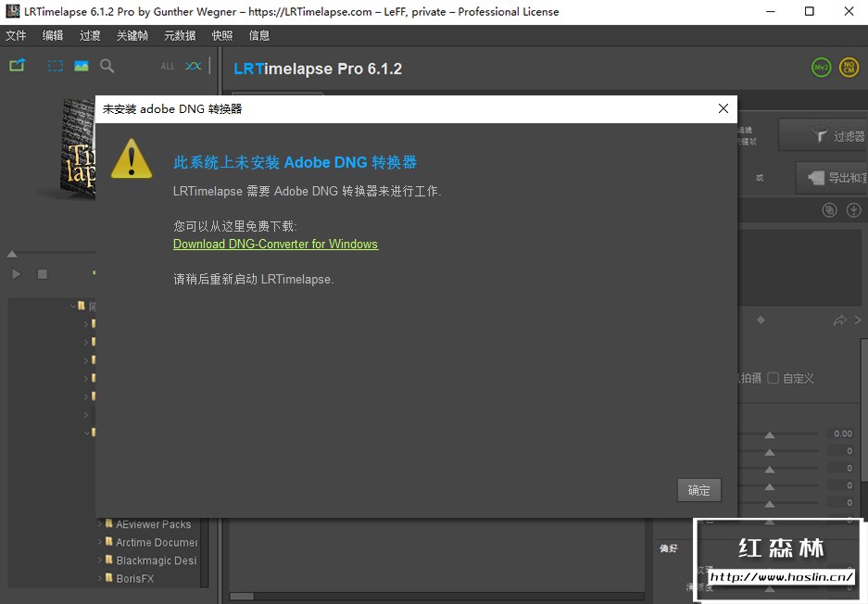The image size is (868, 604).
Task: Click the curved share arrow icon
Action: (840, 321)
